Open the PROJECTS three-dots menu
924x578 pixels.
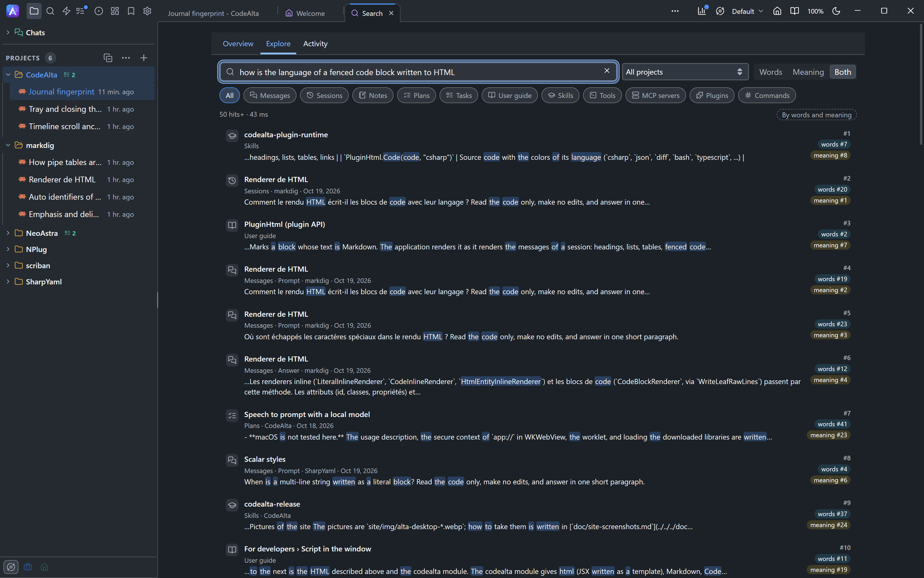tap(126, 58)
